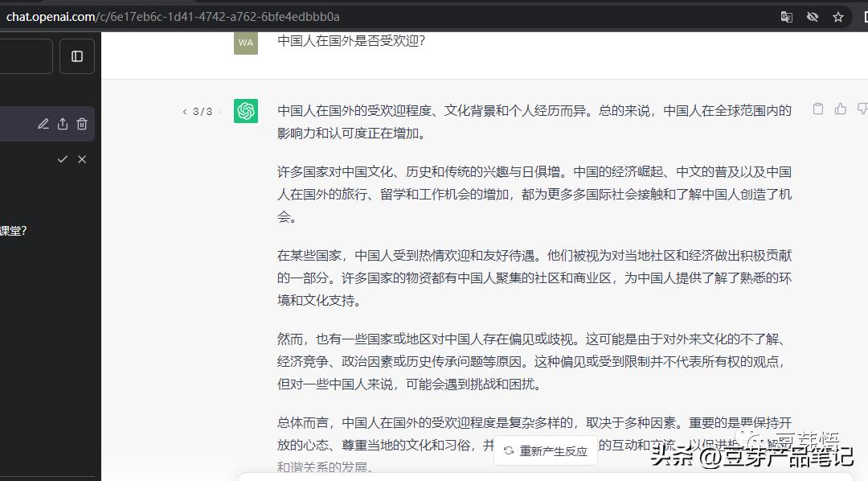Click the green ChatGPT avatar logo

[246, 112]
